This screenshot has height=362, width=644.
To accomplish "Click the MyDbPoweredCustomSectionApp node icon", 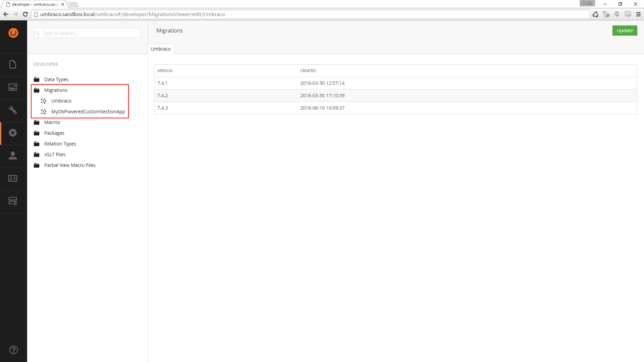I will 44,112.
